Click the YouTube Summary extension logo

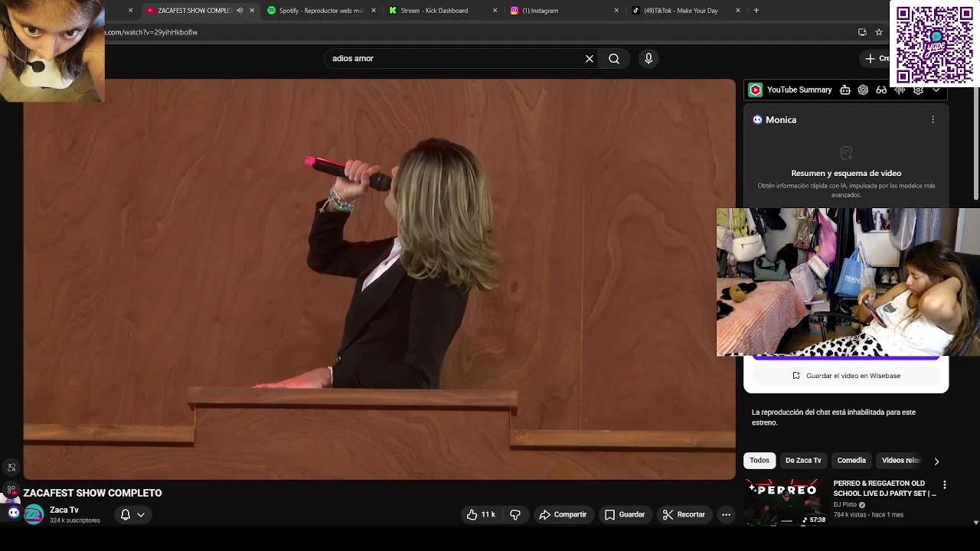click(x=756, y=90)
